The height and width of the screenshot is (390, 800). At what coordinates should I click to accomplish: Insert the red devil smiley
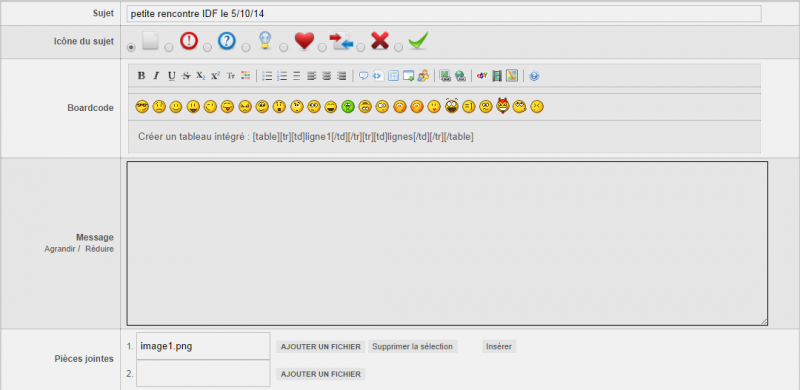pyautogui.click(x=503, y=106)
